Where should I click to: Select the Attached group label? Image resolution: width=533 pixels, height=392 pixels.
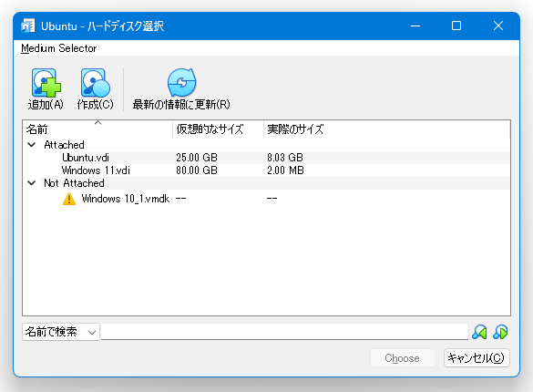[64, 145]
